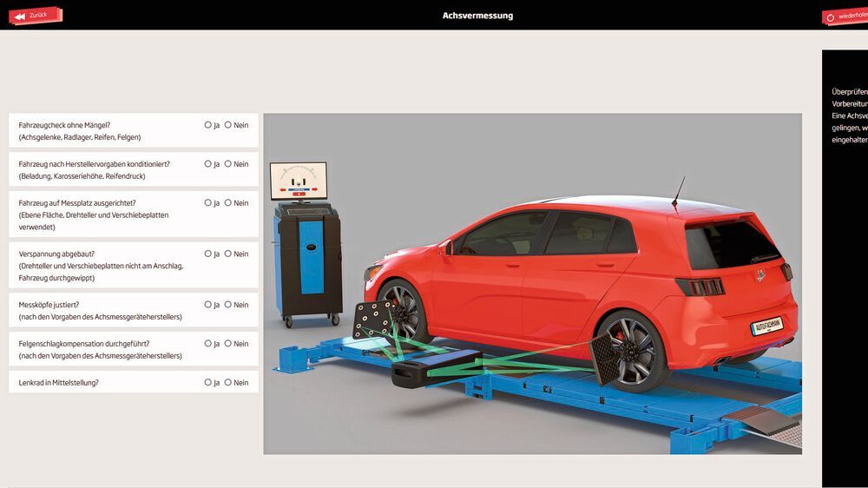Image resolution: width=868 pixels, height=488 pixels.
Task: Tick Nein for Lenkrad in Mittelstellung
Action: tap(228, 383)
